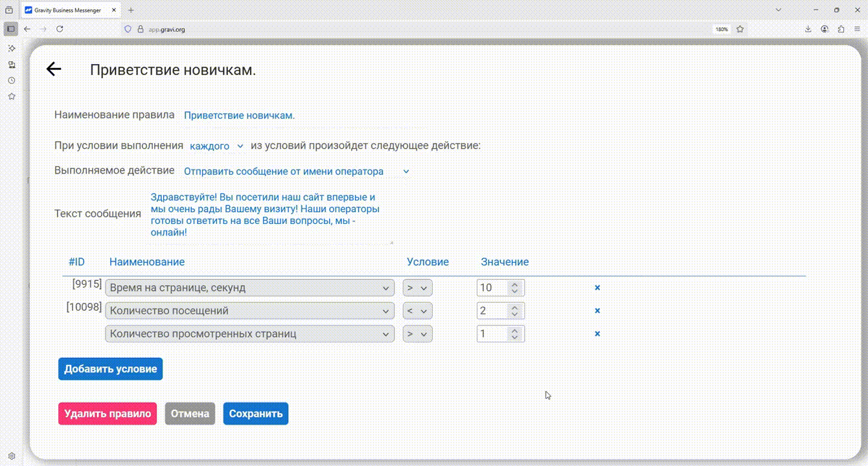Image resolution: width=868 pixels, height=466 pixels.
Task: Open the sidebar history clock icon
Action: pyautogui.click(x=12, y=81)
